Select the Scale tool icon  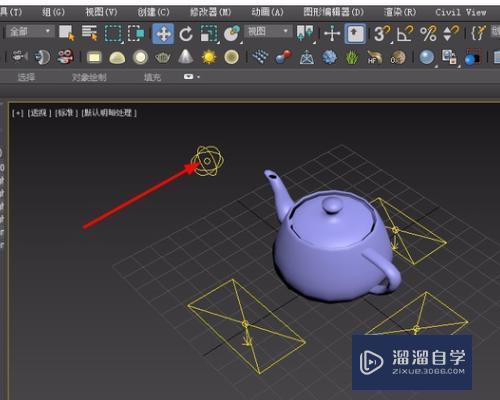pos(209,34)
